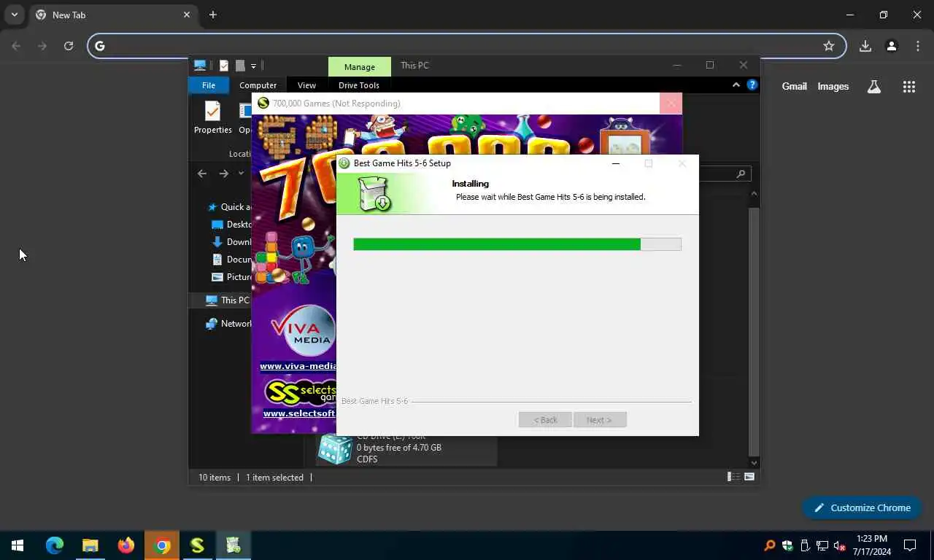Open the Explorer recent locations dropdown
The height and width of the screenshot is (560, 934).
[x=241, y=174]
